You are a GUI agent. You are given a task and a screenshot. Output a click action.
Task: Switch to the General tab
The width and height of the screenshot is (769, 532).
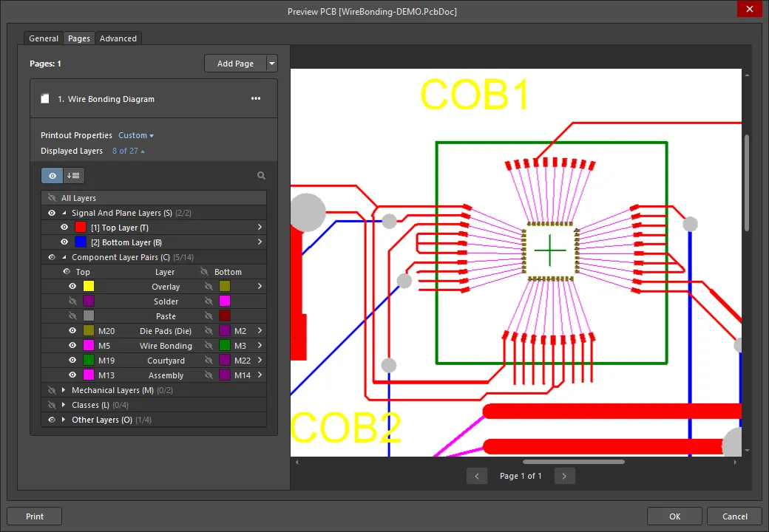point(44,38)
